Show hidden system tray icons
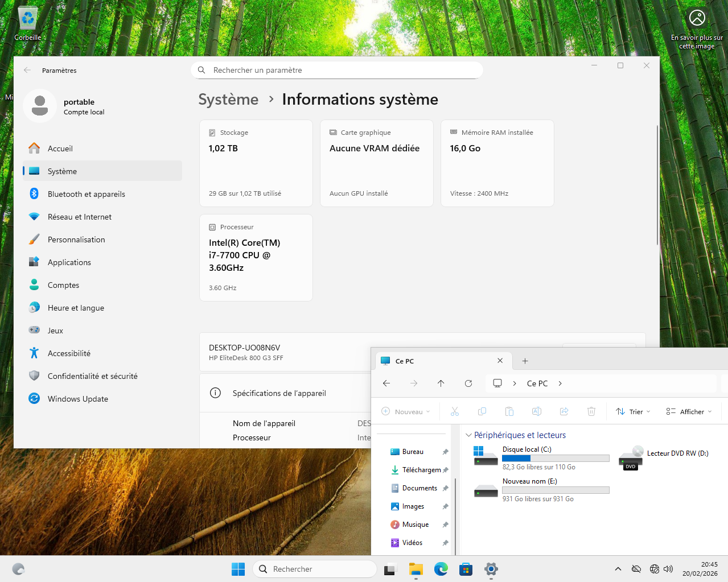 point(618,569)
